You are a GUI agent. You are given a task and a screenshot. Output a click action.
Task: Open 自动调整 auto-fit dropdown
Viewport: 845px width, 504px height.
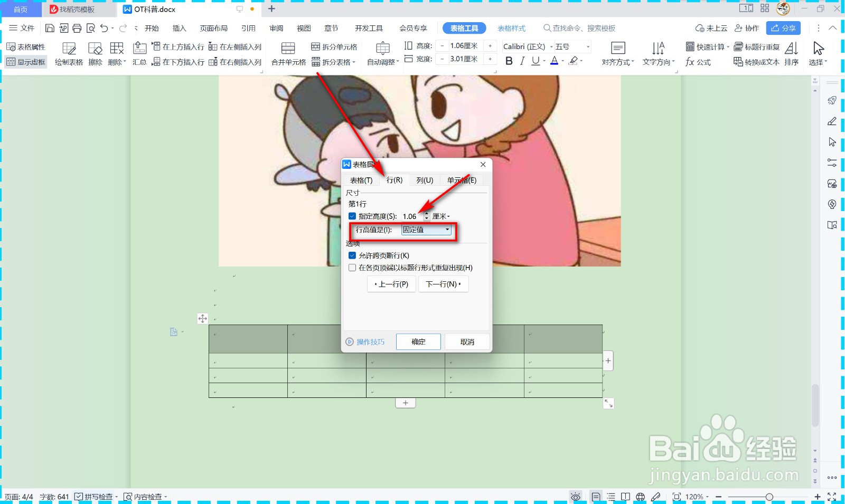383,54
